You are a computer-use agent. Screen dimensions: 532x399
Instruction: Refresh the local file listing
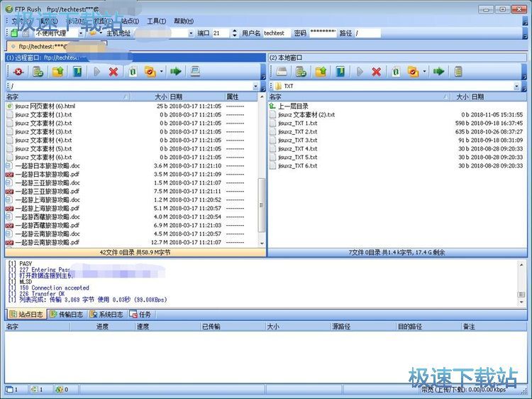point(396,72)
